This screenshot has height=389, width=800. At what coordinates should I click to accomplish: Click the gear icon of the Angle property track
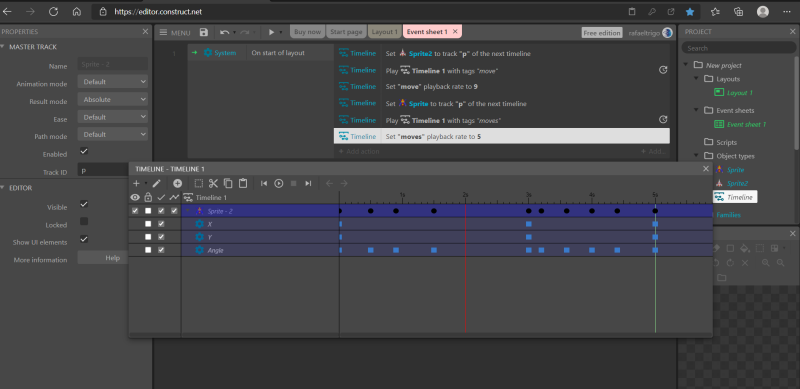point(199,250)
